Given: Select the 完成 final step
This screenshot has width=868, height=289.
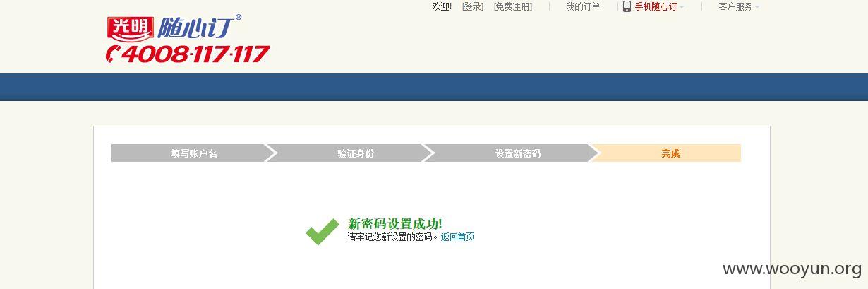Looking at the screenshot, I should 670,153.
